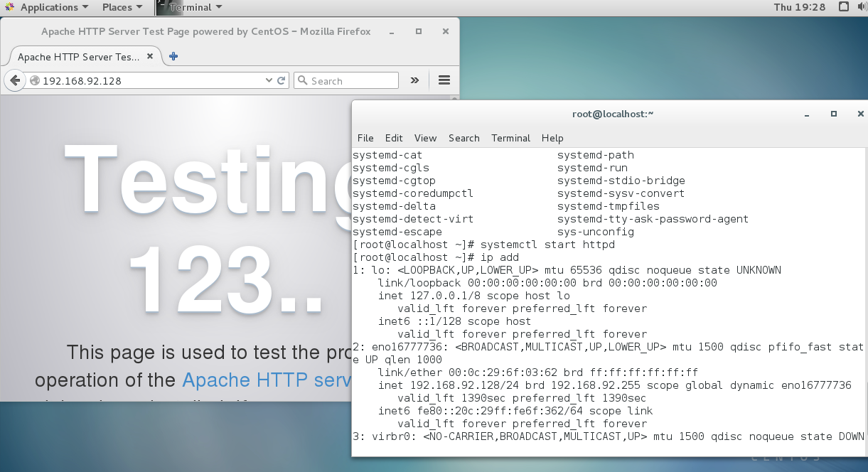Screen dimensions: 868x472
Task: Click the Firefox Search field
Action: (346, 81)
